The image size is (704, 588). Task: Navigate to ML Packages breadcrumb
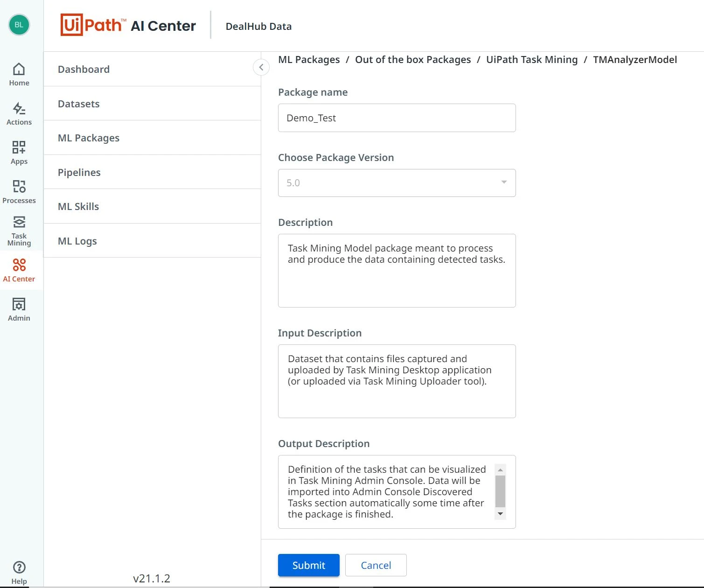[309, 60]
